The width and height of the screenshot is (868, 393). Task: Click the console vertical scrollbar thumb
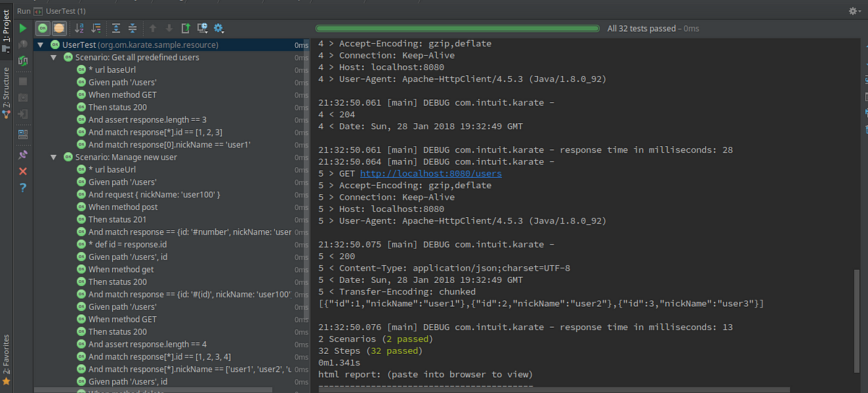pyautogui.click(x=858, y=321)
